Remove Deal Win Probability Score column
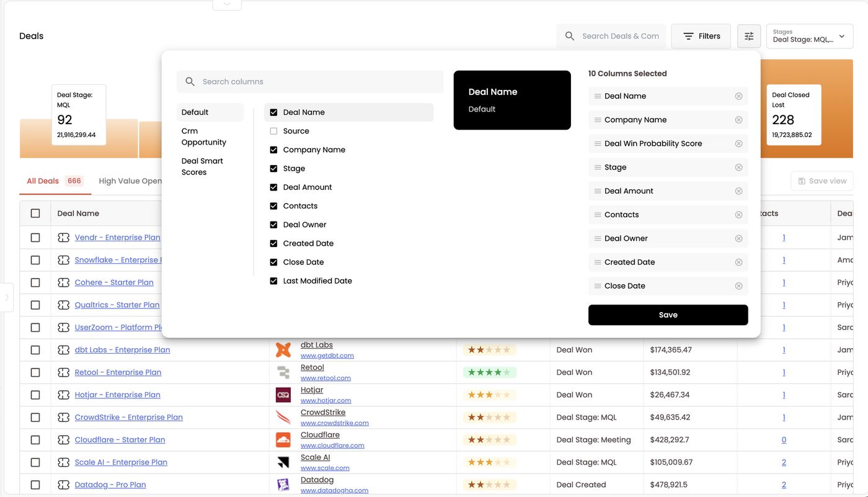The image size is (868, 497). click(x=738, y=143)
